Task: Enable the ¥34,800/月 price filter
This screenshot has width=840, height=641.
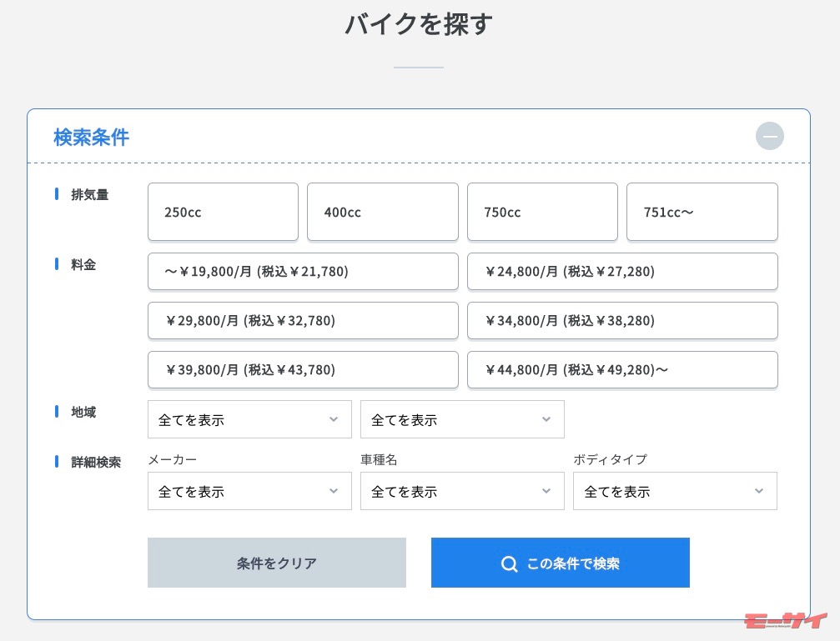Action: point(621,320)
